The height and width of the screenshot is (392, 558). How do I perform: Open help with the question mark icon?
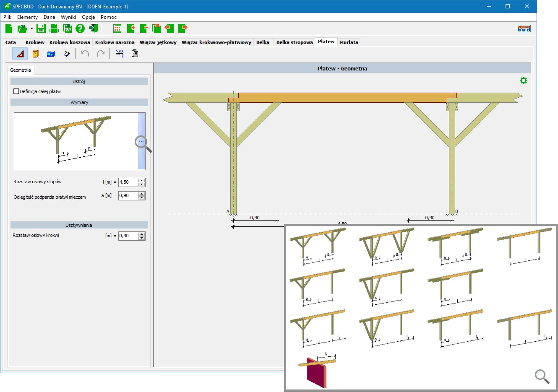(80, 29)
